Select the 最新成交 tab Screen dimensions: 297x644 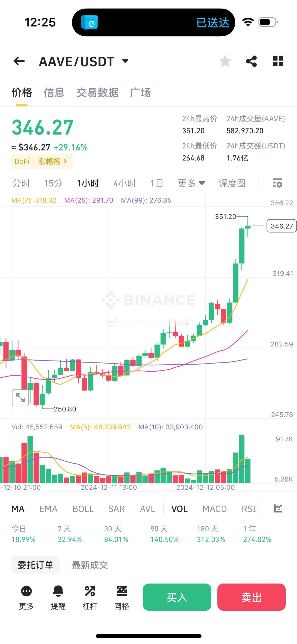pos(90,565)
